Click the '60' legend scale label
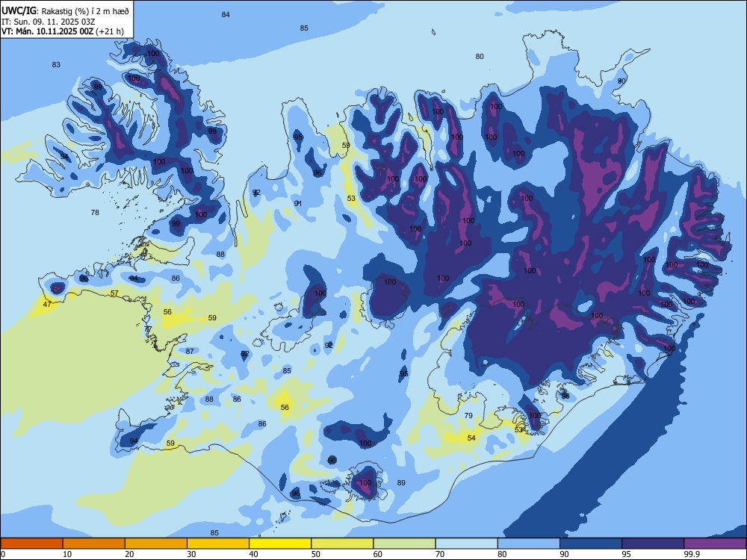This screenshot has height=560, width=747. coord(378,554)
